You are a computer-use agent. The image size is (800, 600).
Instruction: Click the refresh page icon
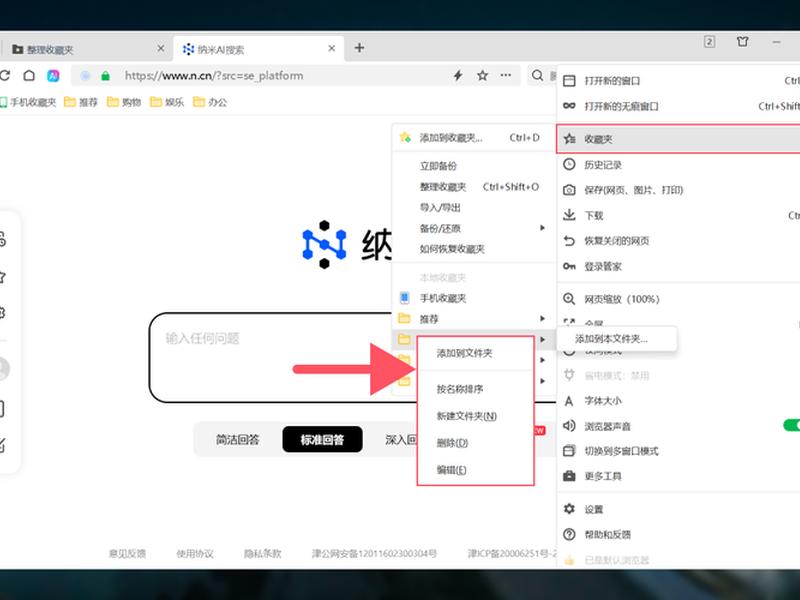[x=5, y=76]
